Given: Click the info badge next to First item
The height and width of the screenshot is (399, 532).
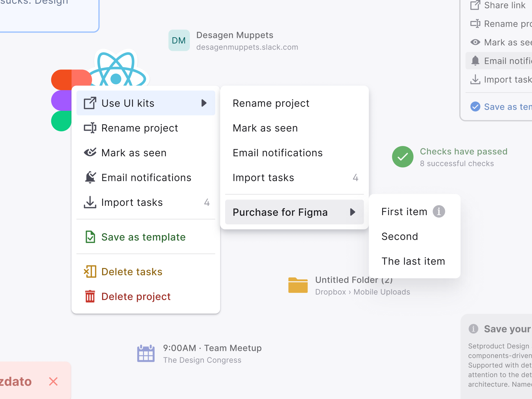Looking at the screenshot, I should coord(439,211).
